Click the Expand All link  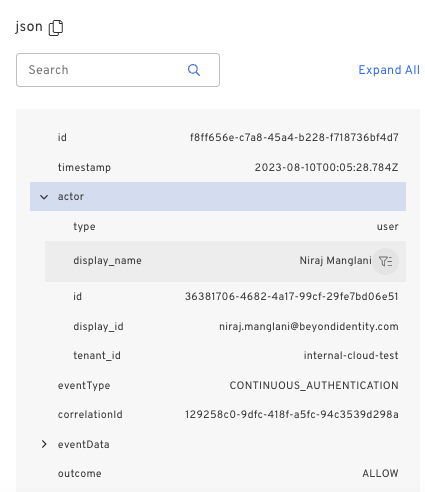point(389,70)
